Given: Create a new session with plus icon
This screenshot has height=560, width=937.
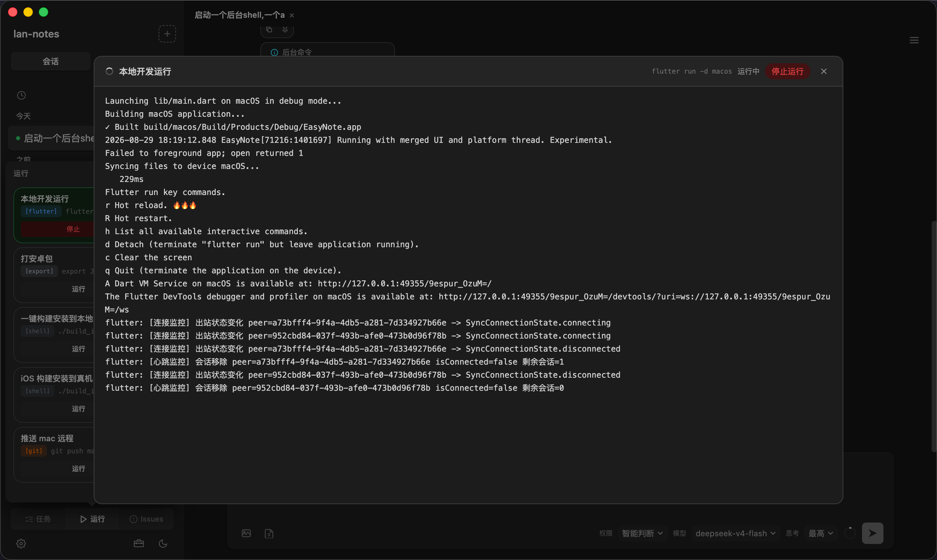Looking at the screenshot, I should (x=167, y=34).
